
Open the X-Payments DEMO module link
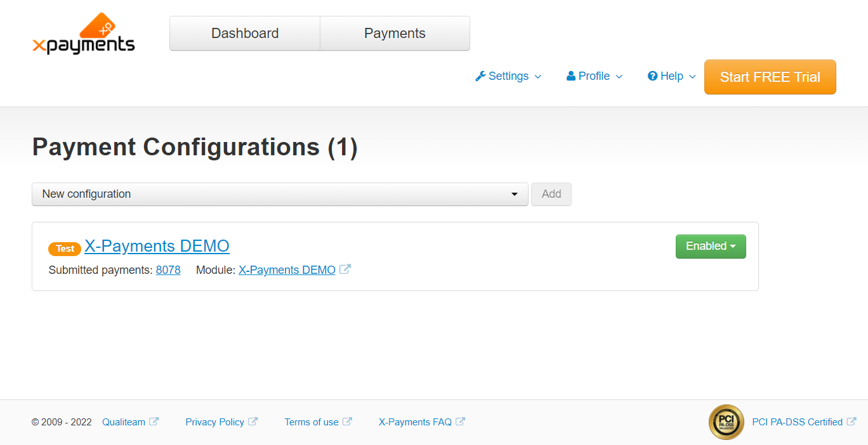[287, 270]
